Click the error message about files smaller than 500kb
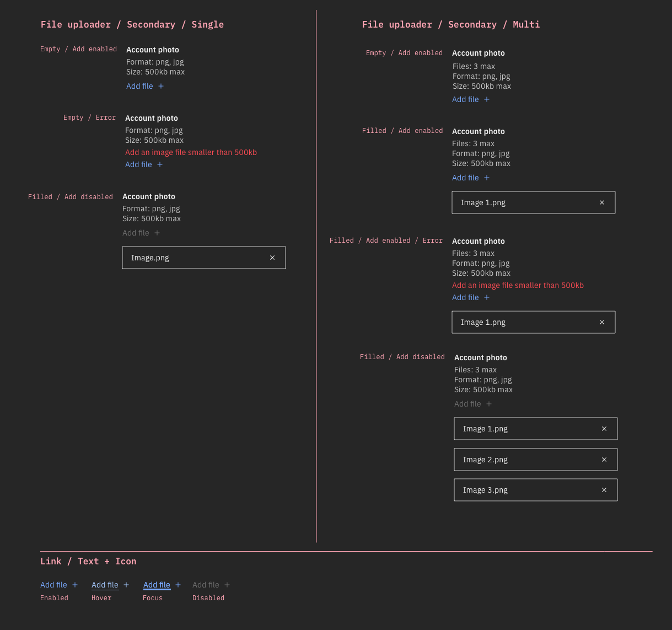 pos(191,152)
